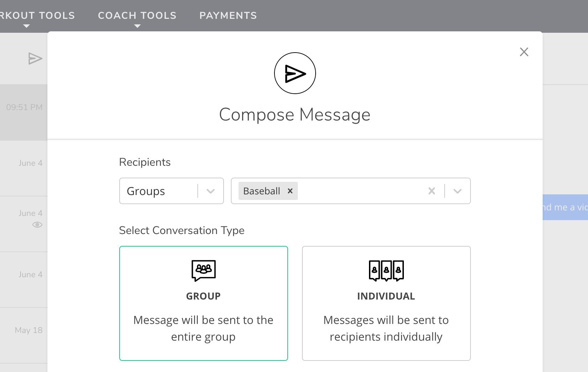
Task: Open the Groups recipient type dropdown
Action: coord(172,191)
